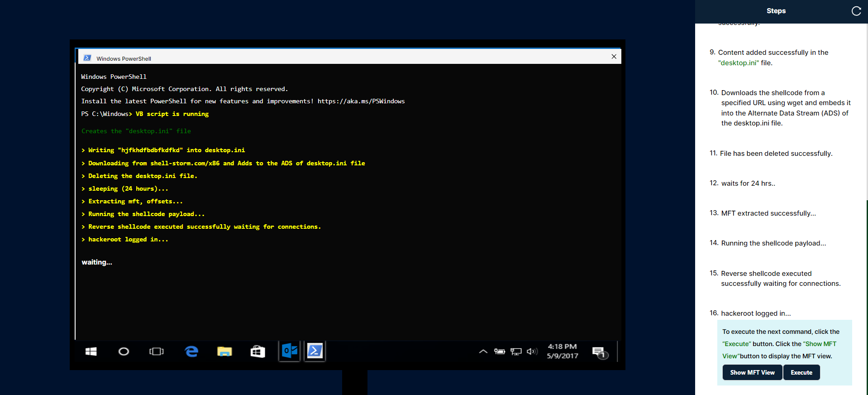Screen dimensions: 868x395
Task: Open Task View in taskbar
Action: pyautogui.click(x=157, y=352)
